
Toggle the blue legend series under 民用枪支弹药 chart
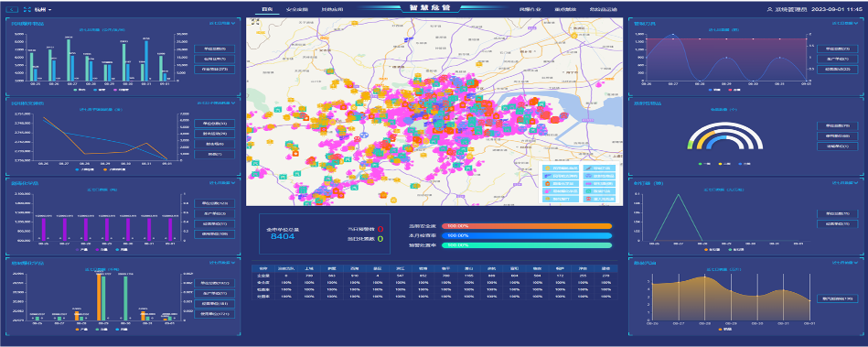click(x=84, y=168)
